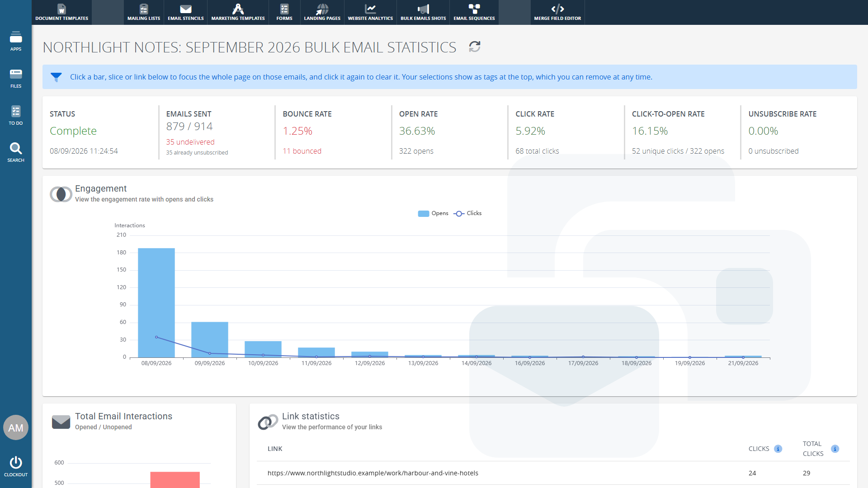Open Files in left sidebar
The image size is (868, 488).
click(16, 78)
